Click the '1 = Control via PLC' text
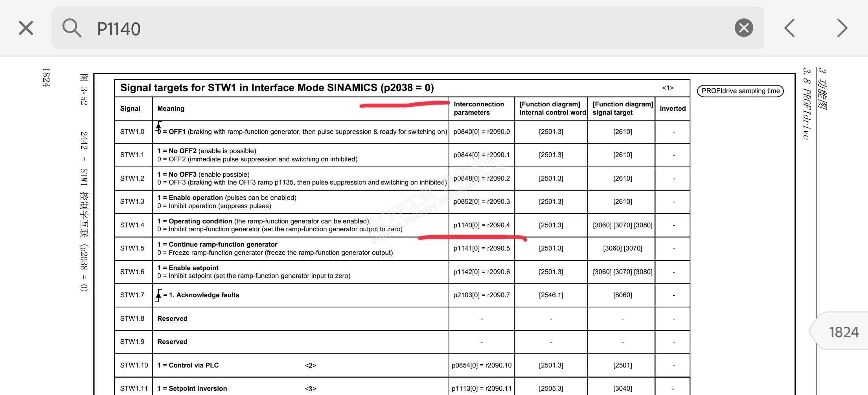 [188, 365]
